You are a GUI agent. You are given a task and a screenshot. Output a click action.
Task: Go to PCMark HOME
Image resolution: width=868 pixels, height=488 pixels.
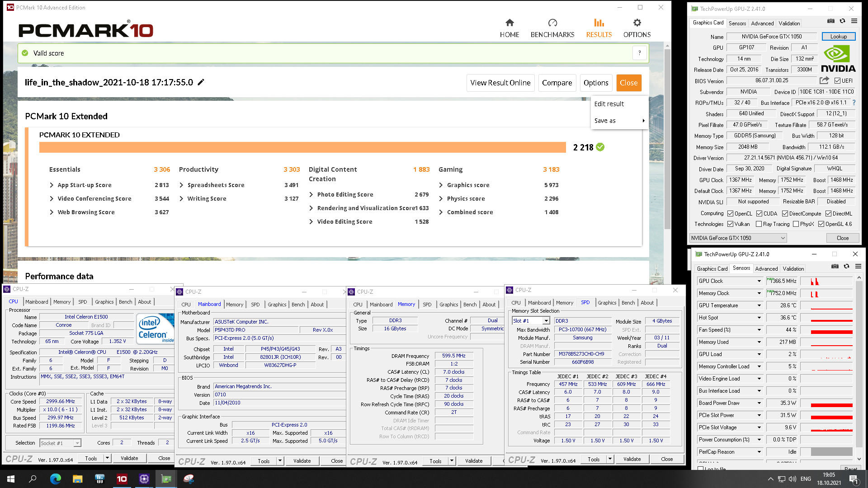pos(509,28)
